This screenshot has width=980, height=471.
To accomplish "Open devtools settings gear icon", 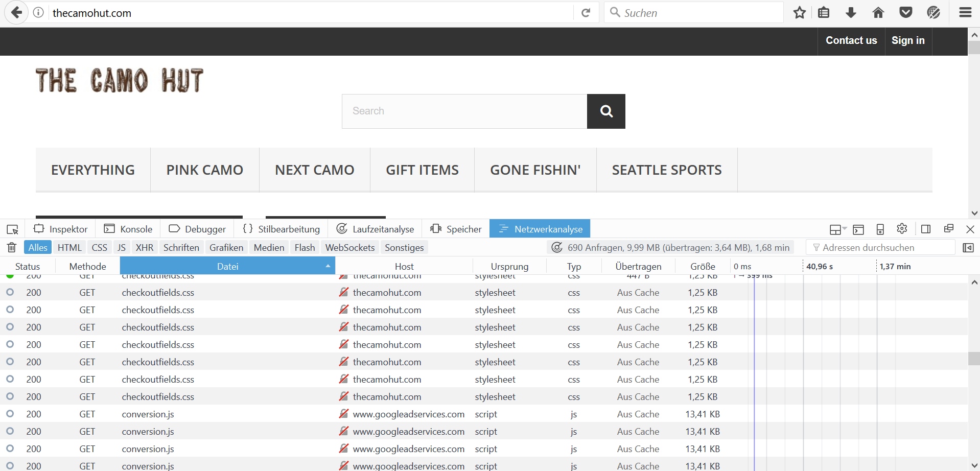I will [x=902, y=229].
